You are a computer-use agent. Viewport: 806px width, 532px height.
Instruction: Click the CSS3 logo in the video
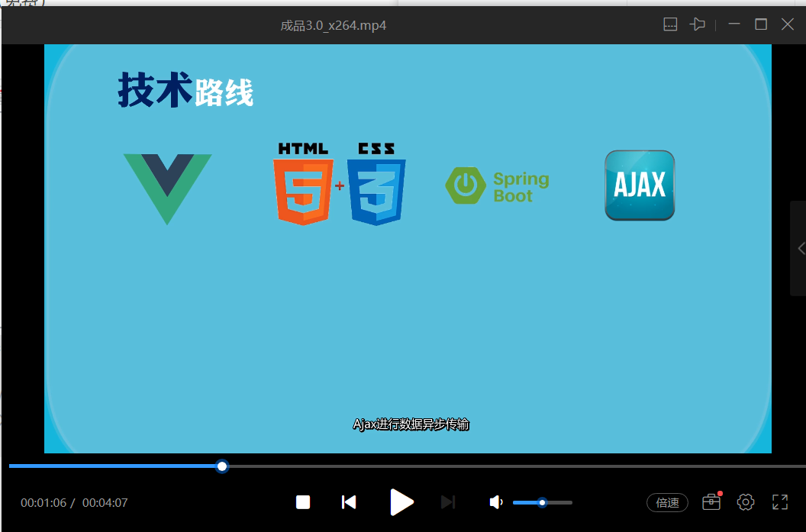376,184
